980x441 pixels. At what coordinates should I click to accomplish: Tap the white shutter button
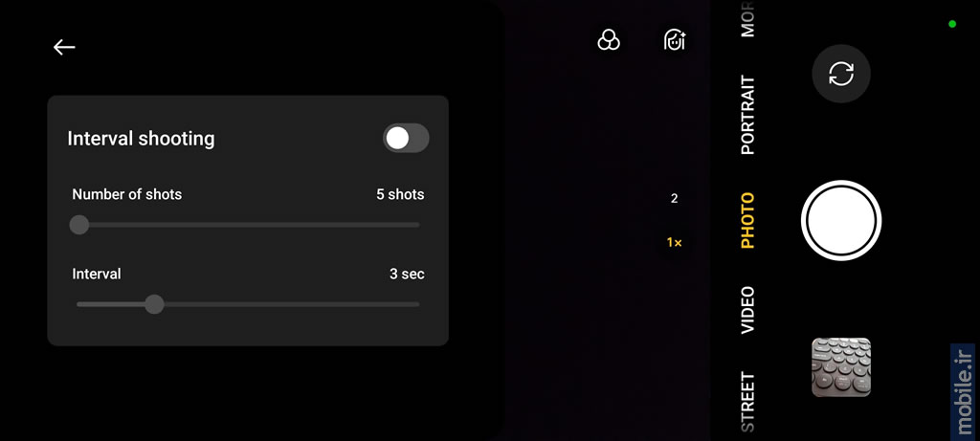[x=840, y=220]
